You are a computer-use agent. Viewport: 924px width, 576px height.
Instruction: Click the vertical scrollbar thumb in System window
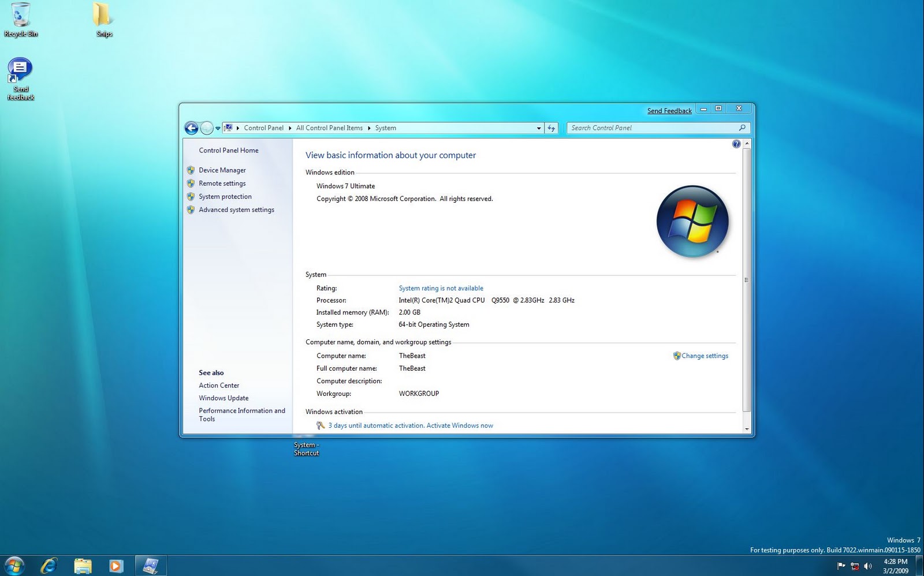click(746, 280)
